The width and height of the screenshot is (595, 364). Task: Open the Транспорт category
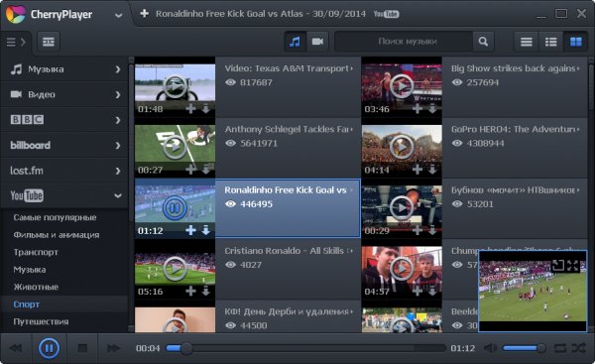click(36, 252)
